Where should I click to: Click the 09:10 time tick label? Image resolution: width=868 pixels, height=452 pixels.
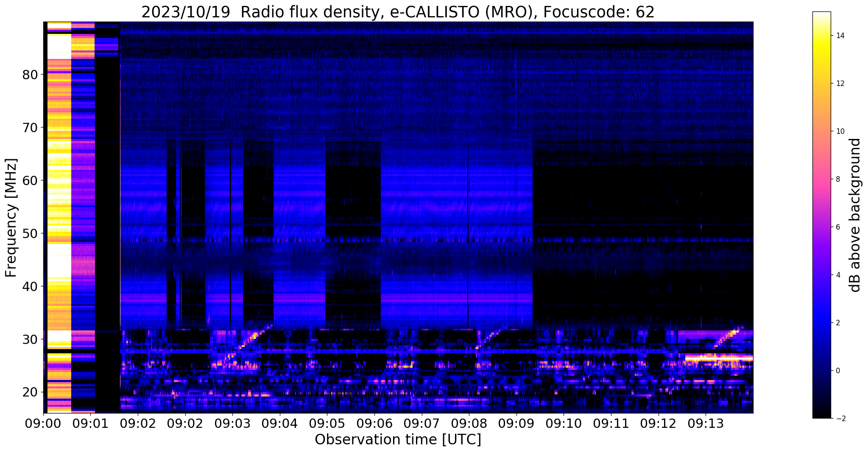[564, 424]
